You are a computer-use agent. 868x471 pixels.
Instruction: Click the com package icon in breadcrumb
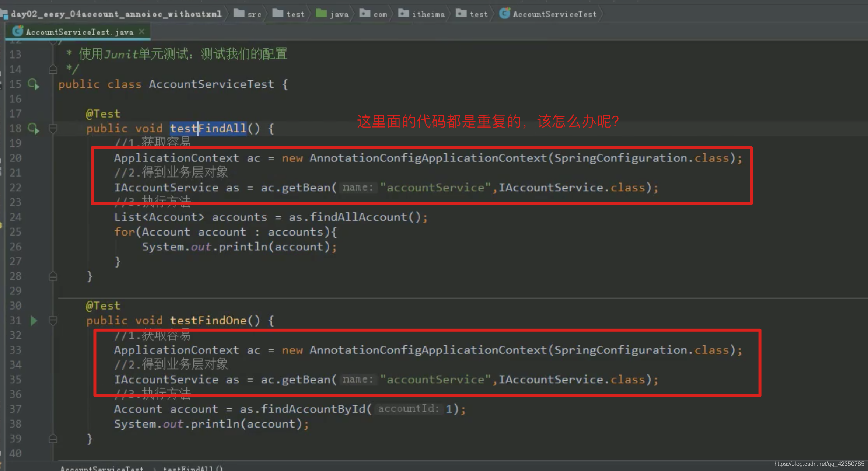click(365, 14)
